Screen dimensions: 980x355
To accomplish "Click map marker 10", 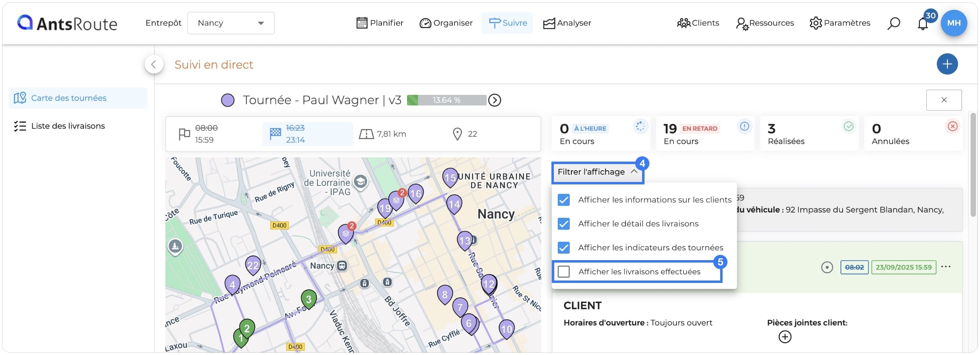I will [506, 329].
